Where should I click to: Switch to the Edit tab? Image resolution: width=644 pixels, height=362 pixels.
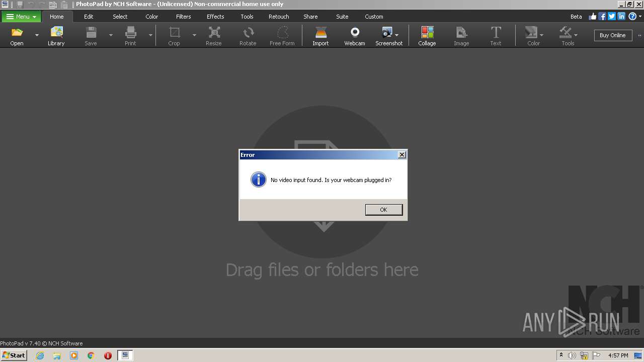pos(89,17)
